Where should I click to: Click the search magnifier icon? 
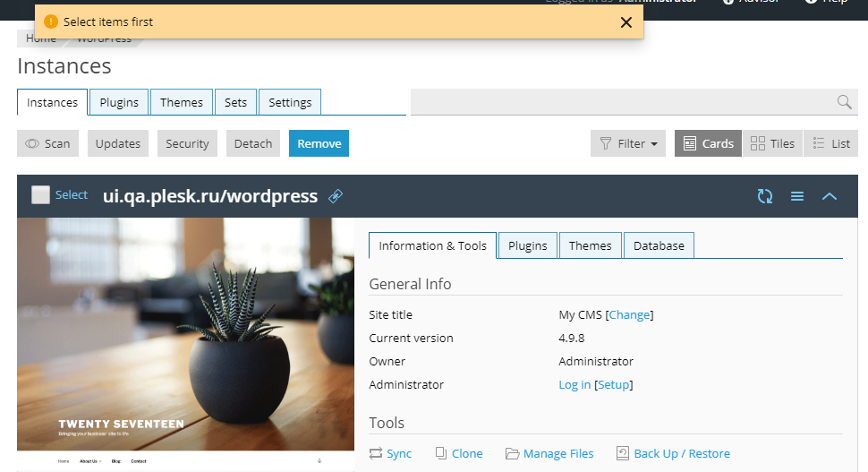[x=844, y=102]
